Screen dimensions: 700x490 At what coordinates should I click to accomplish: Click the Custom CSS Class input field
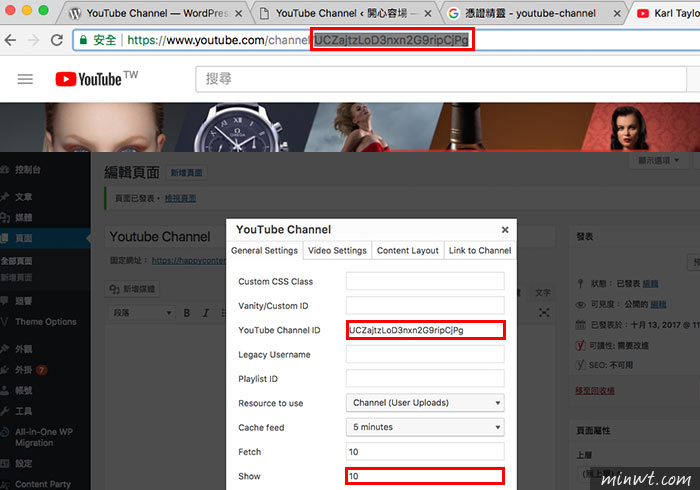pyautogui.click(x=425, y=281)
